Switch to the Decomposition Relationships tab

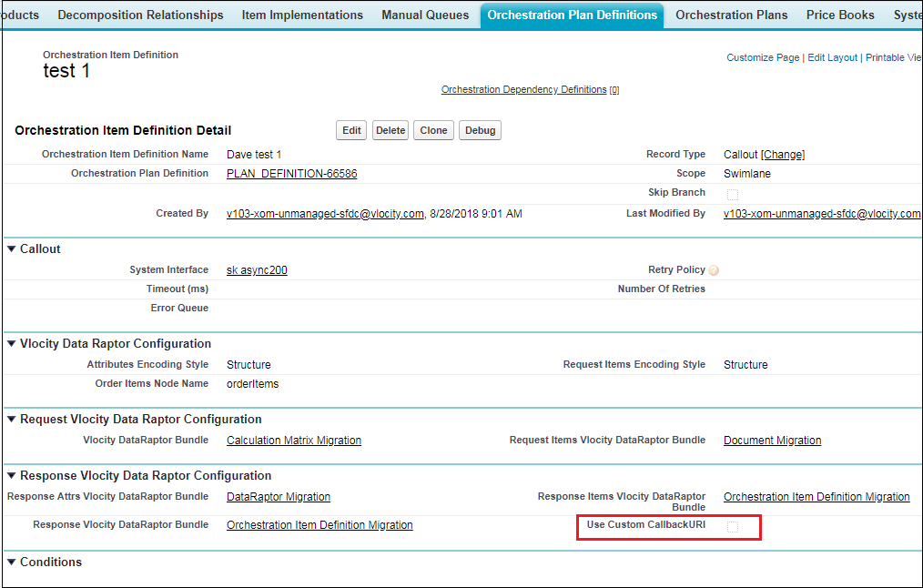tap(140, 15)
